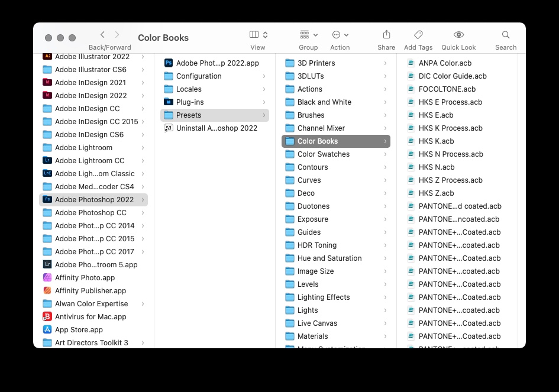This screenshot has width=559, height=392.
Task: Select the Contours folder
Action: [x=336, y=167]
